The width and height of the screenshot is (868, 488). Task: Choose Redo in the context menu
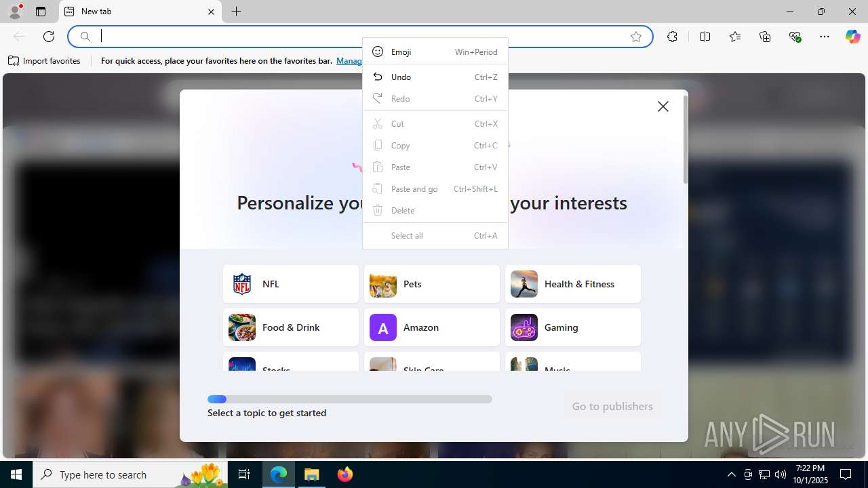click(435, 98)
